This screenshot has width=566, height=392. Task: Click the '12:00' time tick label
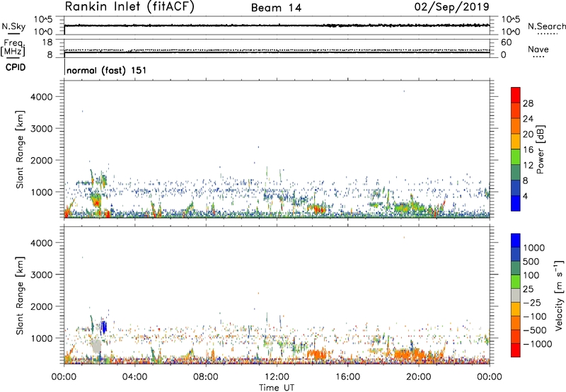[x=277, y=377]
